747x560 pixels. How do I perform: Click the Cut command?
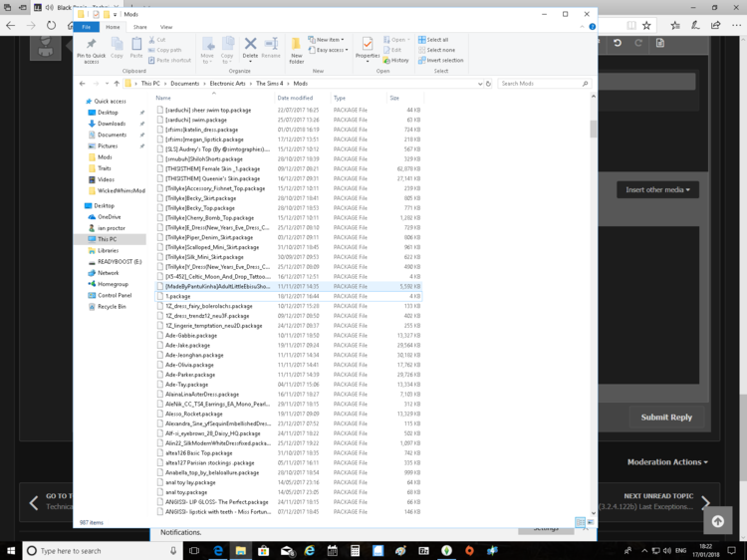tap(157, 40)
